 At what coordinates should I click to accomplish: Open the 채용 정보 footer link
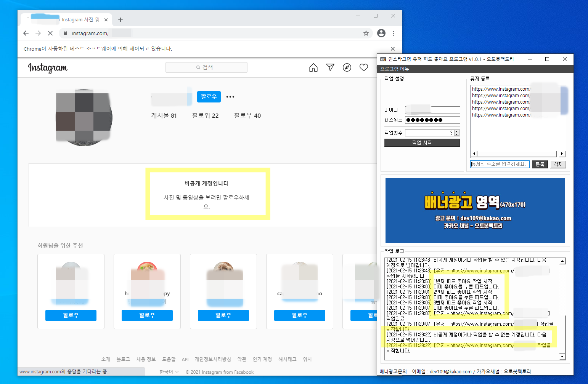pos(146,359)
